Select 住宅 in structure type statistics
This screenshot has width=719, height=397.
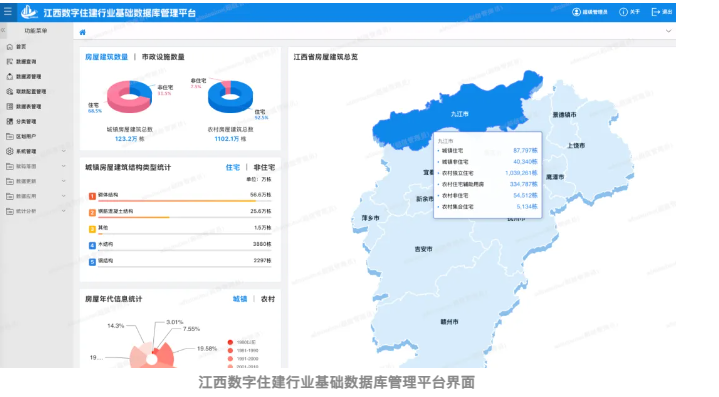[x=233, y=167]
